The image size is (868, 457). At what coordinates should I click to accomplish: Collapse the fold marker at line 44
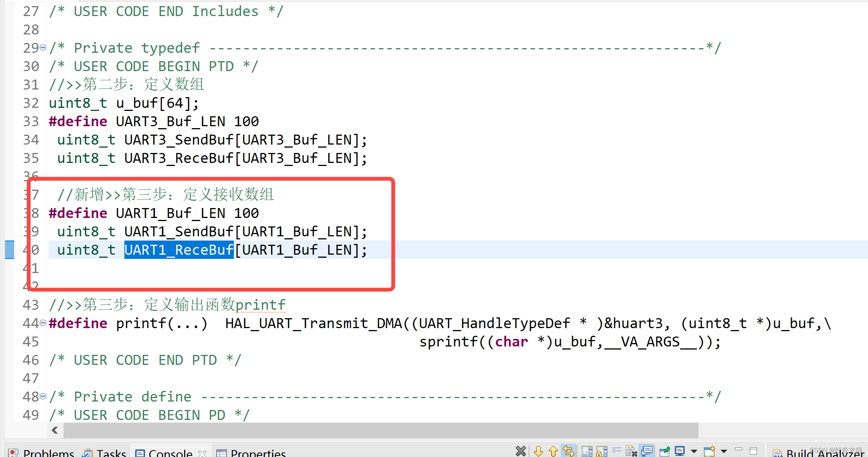[x=43, y=323]
